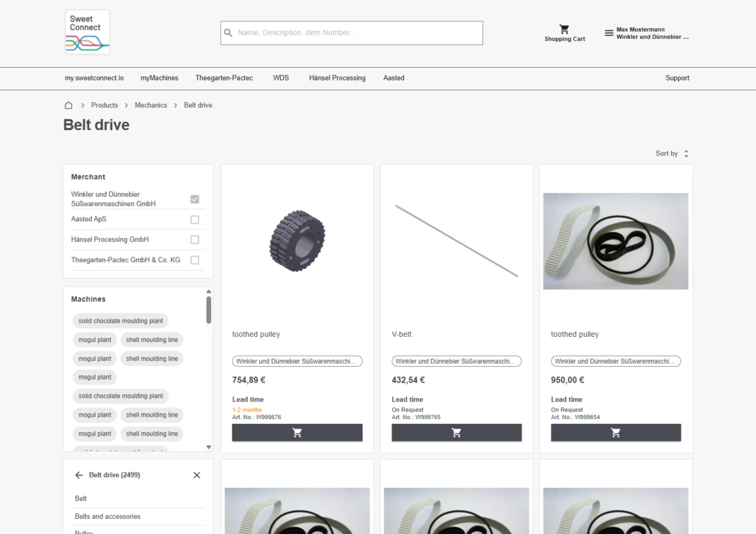
Task: Click "Art. No.: W999765" text
Action: pos(416,417)
